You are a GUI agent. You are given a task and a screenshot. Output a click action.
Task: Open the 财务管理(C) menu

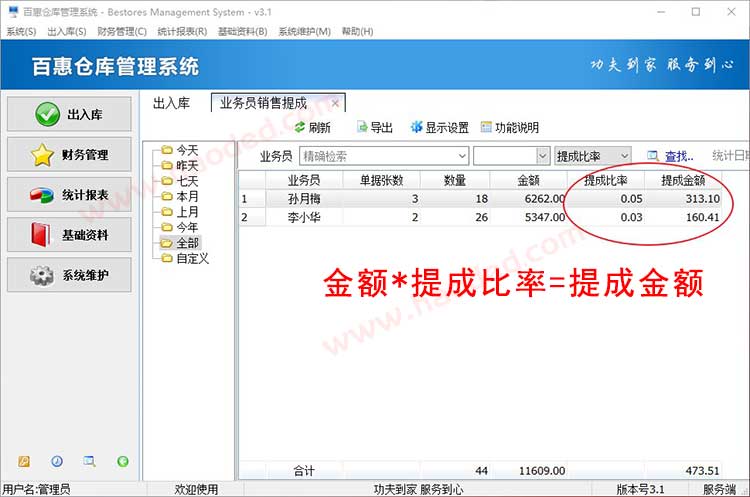click(122, 32)
